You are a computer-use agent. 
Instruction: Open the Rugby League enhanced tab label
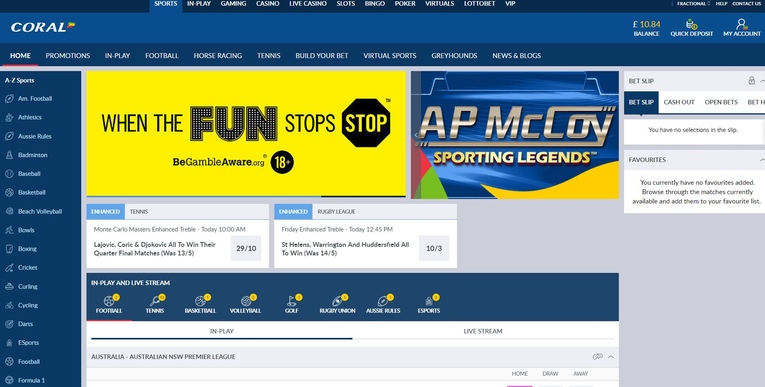pyautogui.click(x=336, y=212)
